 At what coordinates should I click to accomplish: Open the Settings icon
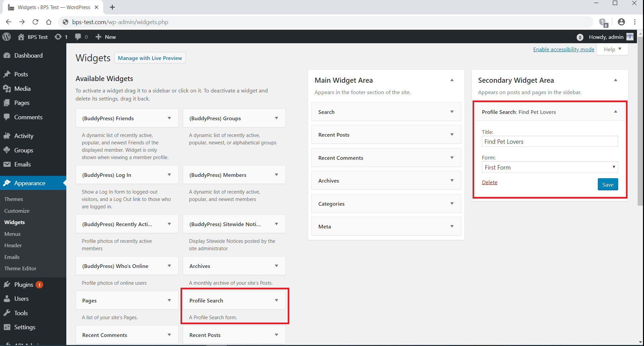click(7, 327)
